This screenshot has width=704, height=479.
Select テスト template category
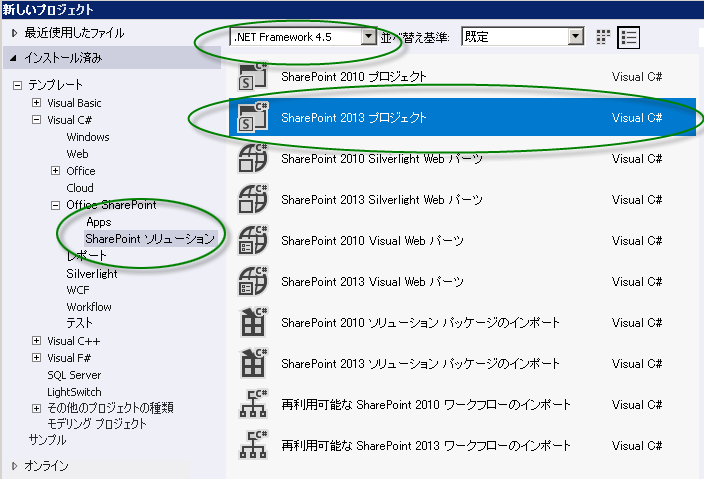point(79,323)
